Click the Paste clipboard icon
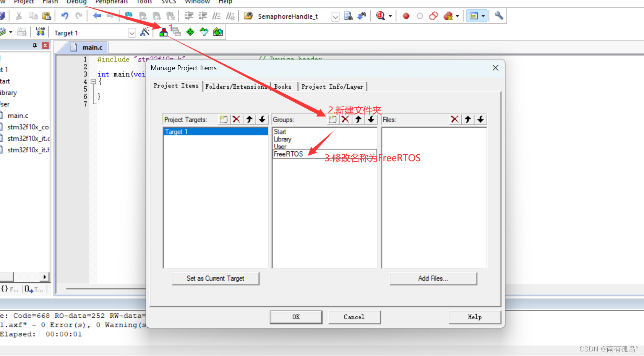This screenshot has height=356, width=644. pos(47,16)
